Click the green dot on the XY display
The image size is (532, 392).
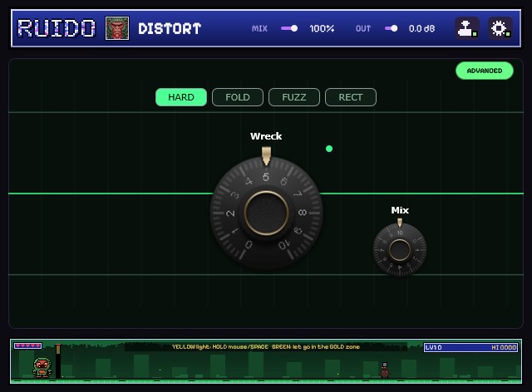point(329,149)
